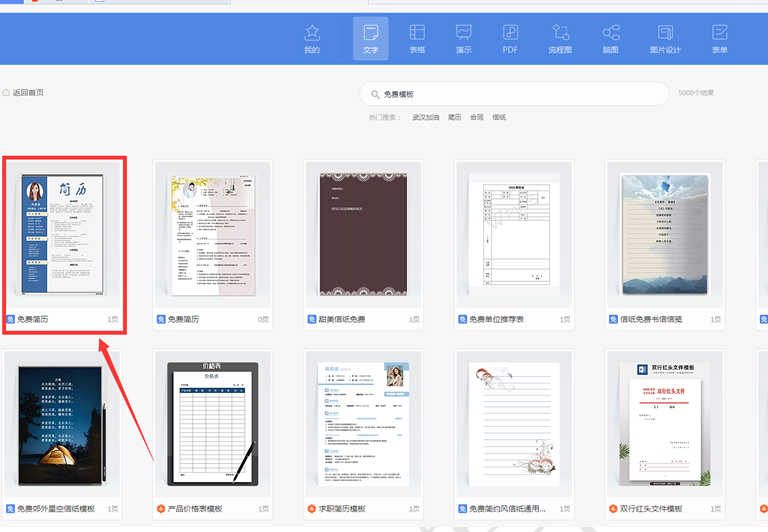Go back via 返回首页 link
The height and width of the screenshot is (532, 768).
tap(24, 93)
